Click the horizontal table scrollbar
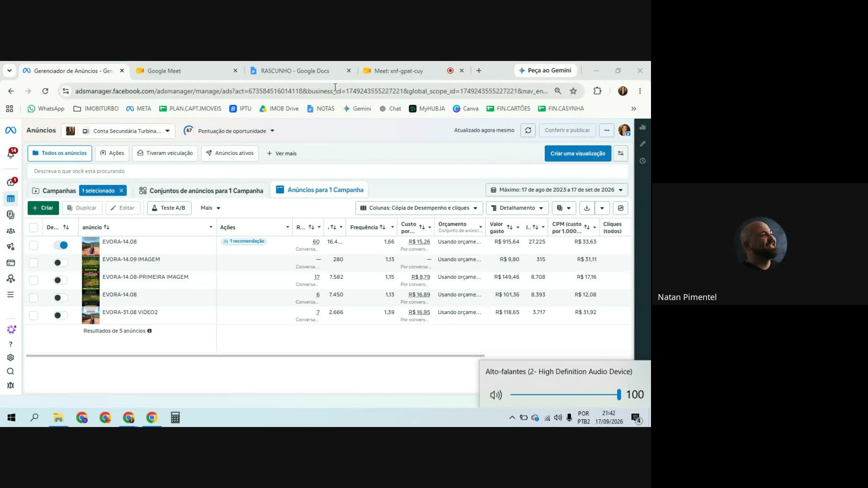Image resolution: width=868 pixels, height=488 pixels. tap(255, 356)
